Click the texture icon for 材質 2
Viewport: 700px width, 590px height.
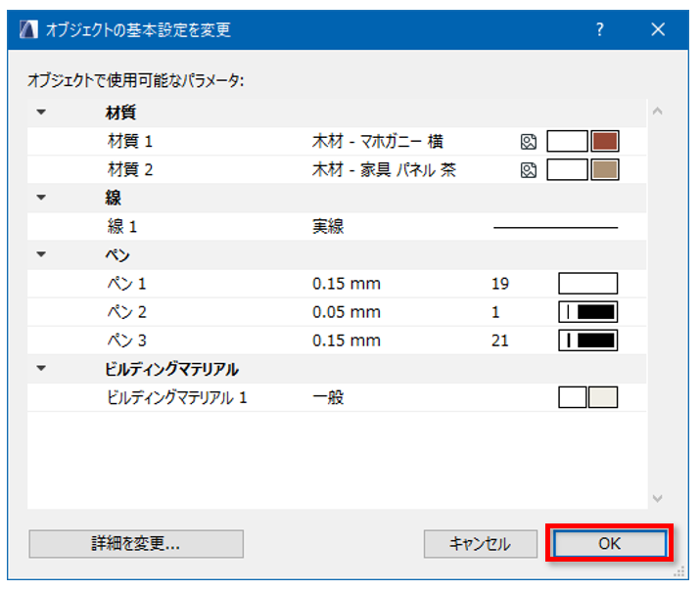[529, 170]
